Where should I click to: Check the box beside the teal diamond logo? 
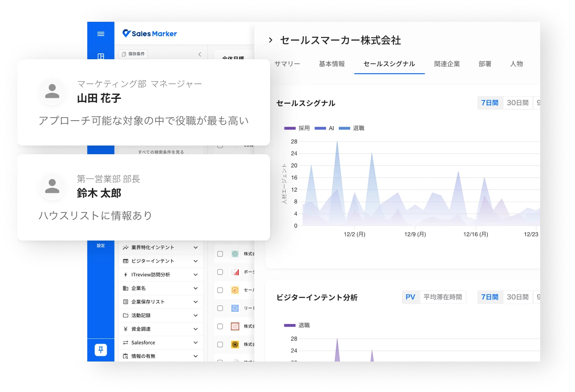click(220, 254)
